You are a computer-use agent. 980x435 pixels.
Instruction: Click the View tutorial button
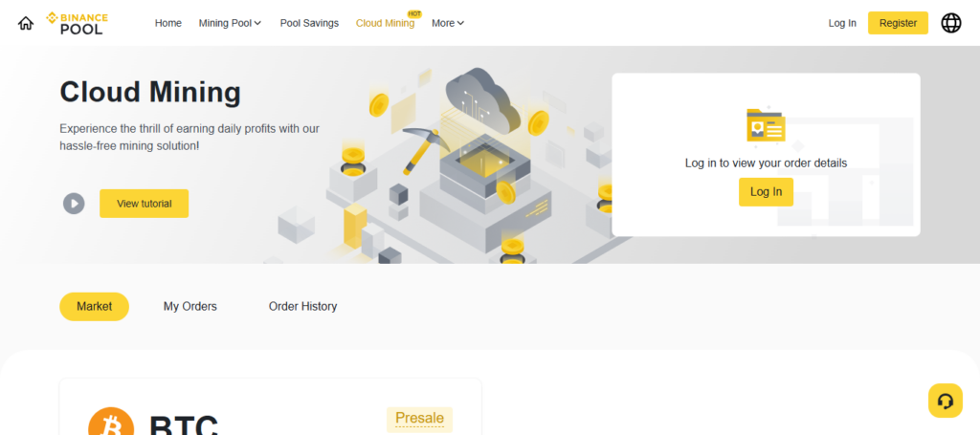tap(145, 204)
